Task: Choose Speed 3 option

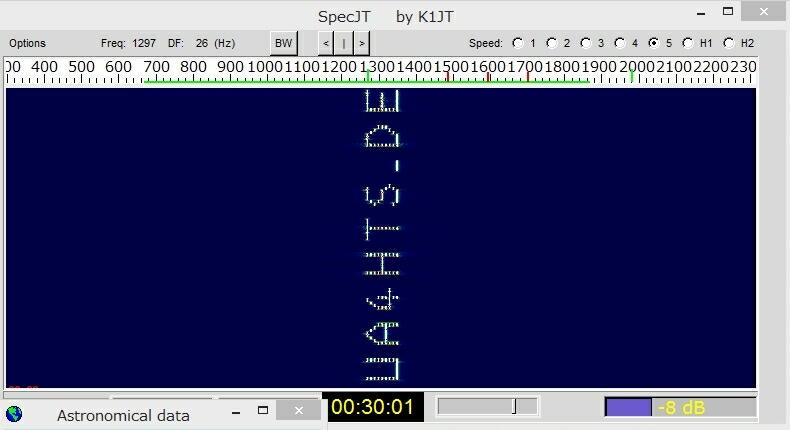Action: click(586, 43)
